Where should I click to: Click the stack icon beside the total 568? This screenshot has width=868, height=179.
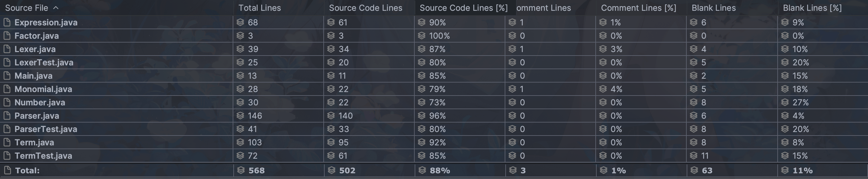[241, 170]
